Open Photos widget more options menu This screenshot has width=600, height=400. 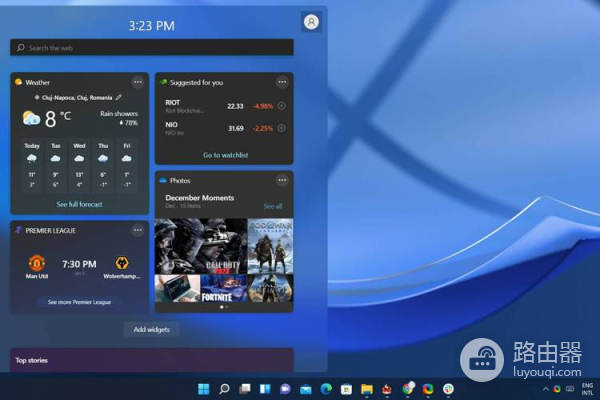pyautogui.click(x=282, y=180)
